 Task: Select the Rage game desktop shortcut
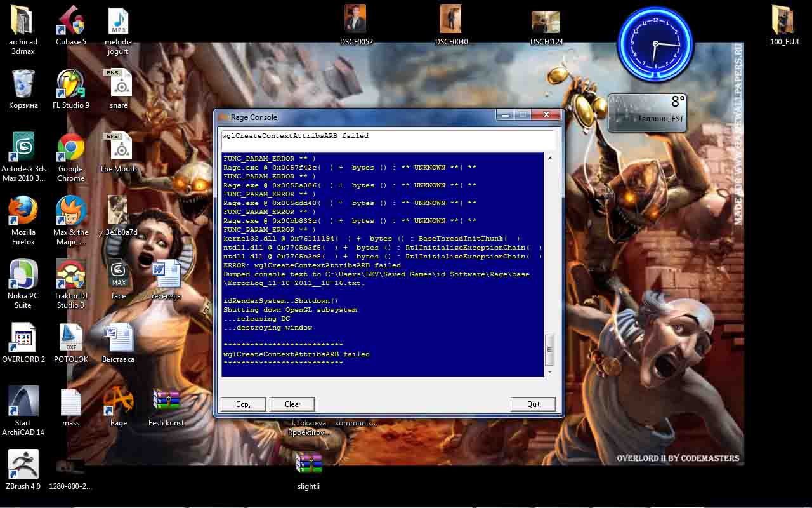coord(119,402)
